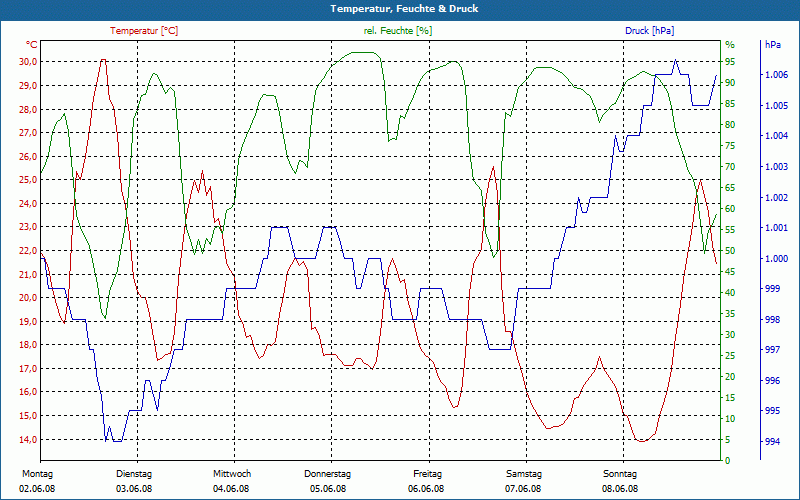Click the blue "1.006" pressure axis value
This screenshot has width=800, height=500.
[776, 75]
